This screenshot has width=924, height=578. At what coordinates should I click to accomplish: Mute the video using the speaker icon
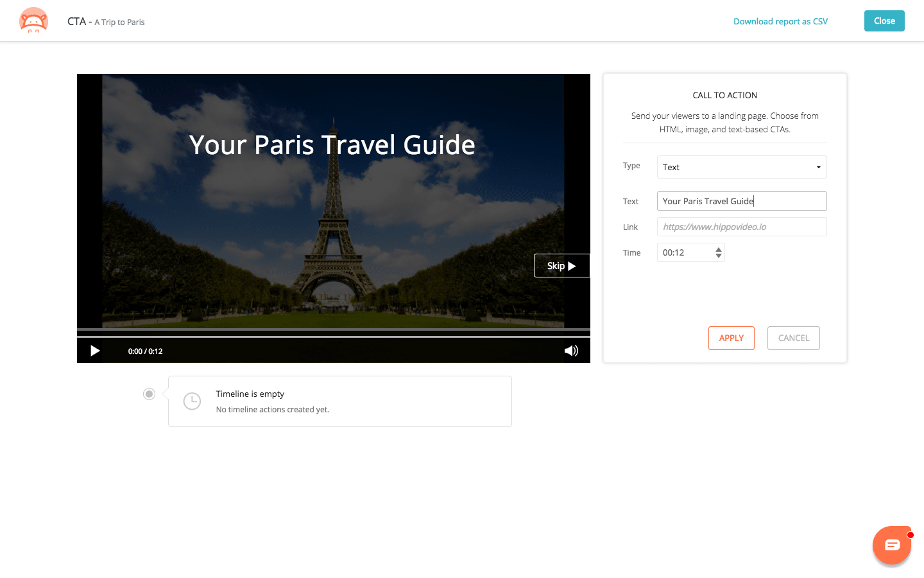[x=570, y=351]
